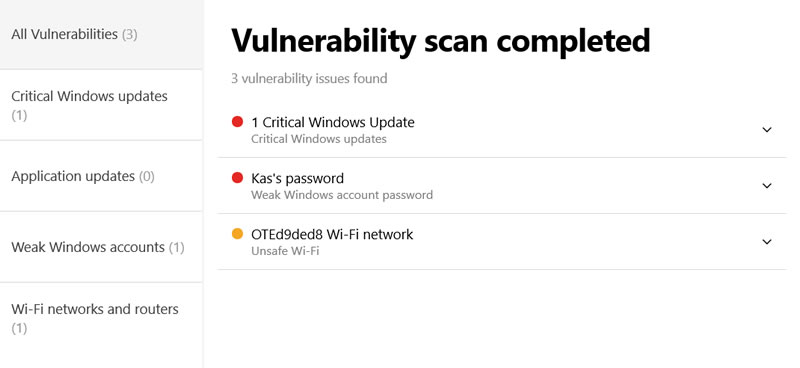Image resolution: width=800 pixels, height=368 pixels.
Task: Click the Kas's password issue title
Action: click(297, 178)
